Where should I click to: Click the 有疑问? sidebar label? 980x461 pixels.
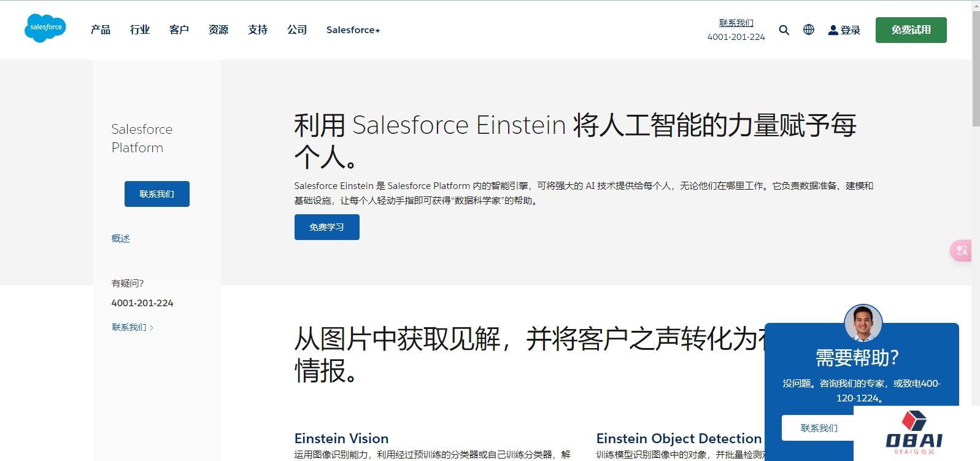tap(128, 283)
